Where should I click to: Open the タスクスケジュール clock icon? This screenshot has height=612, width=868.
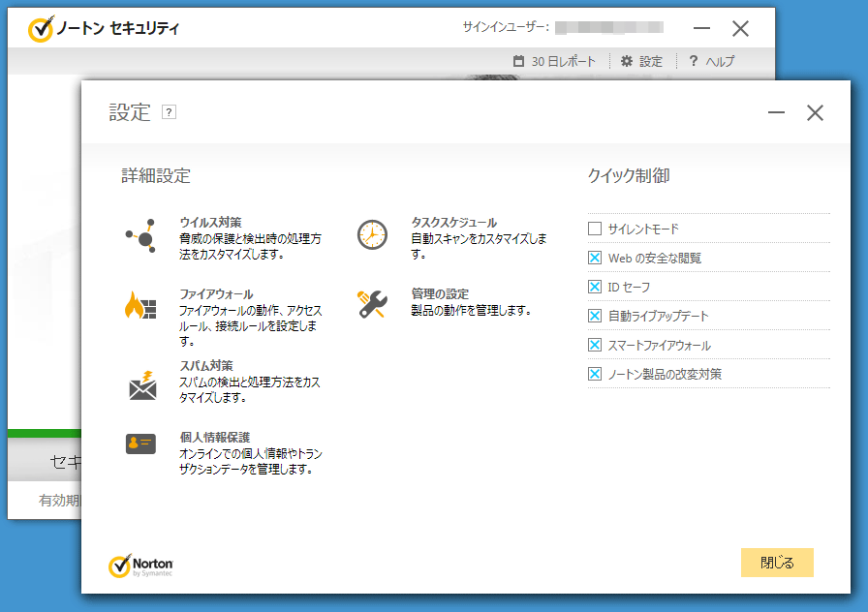(372, 234)
